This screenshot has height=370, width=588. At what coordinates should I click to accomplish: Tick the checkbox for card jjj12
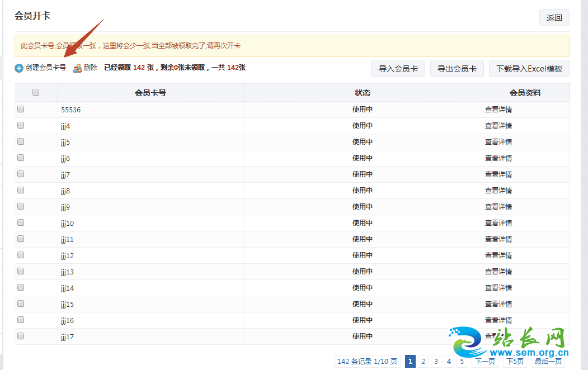point(21,255)
